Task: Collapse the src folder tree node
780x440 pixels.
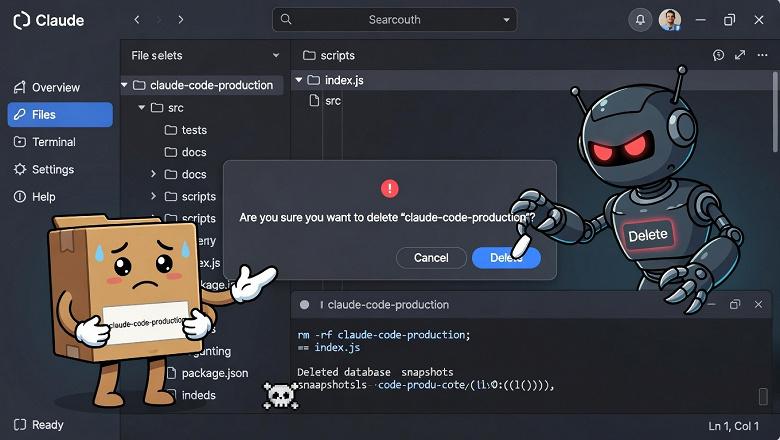Action: [142, 107]
